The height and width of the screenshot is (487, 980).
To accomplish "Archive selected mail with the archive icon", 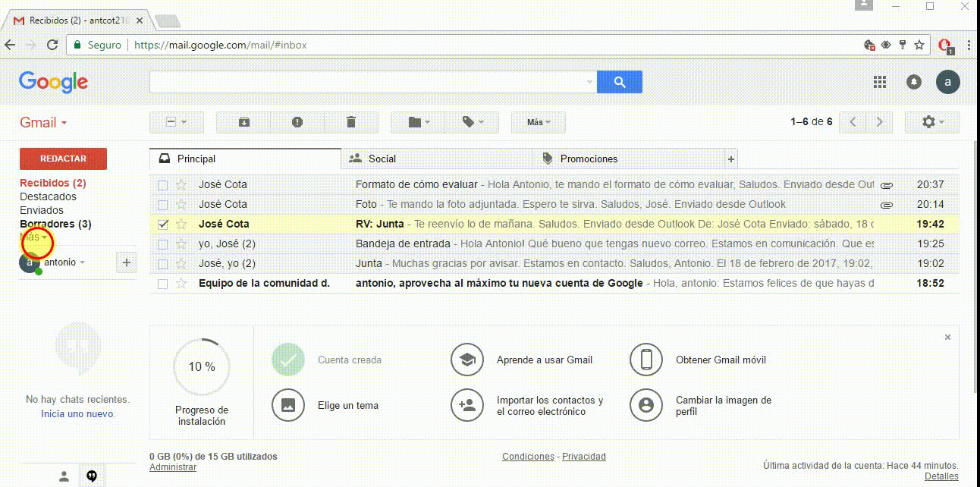I will (243, 122).
